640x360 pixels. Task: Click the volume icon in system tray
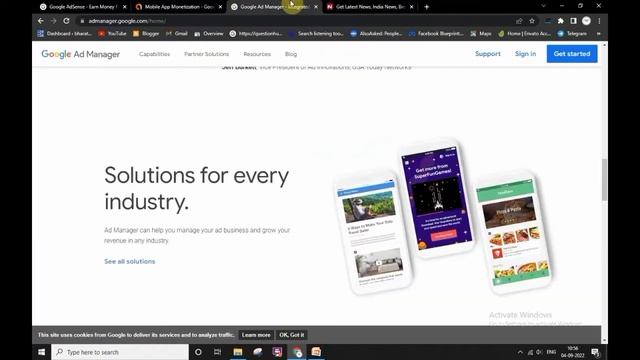(539, 352)
